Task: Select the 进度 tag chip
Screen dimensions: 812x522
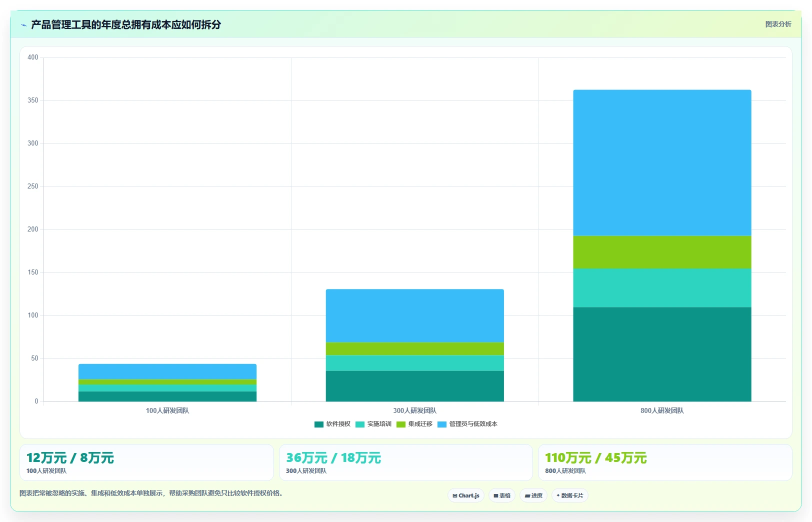Action: [x=533, y=495]
